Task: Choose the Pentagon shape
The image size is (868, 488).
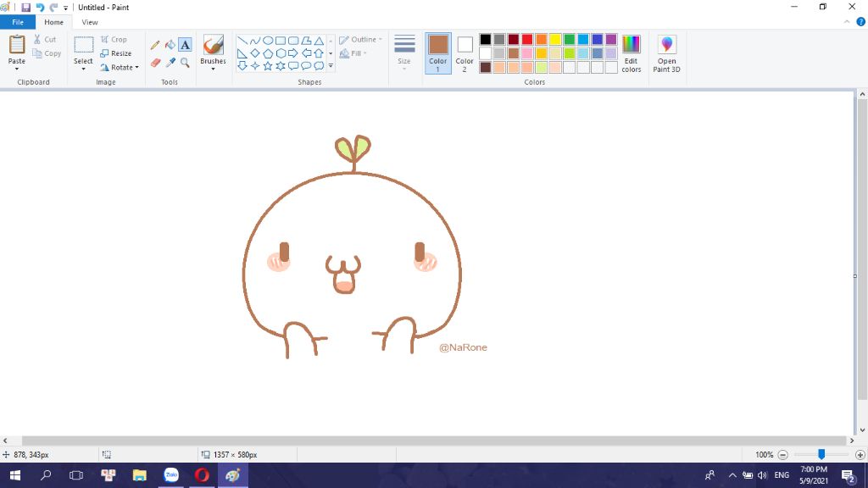Action: pos(267,53)
